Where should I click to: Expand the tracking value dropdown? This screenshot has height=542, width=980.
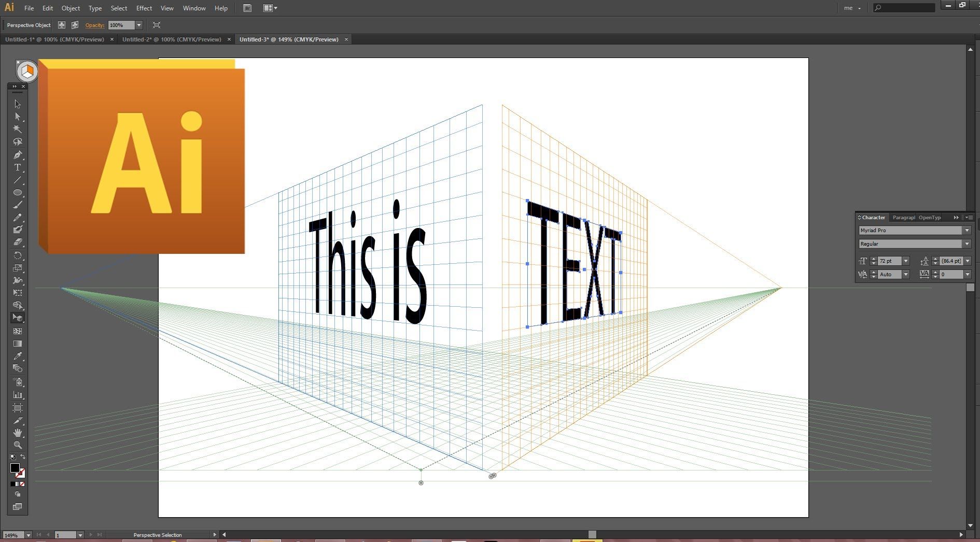click(967, 274)
